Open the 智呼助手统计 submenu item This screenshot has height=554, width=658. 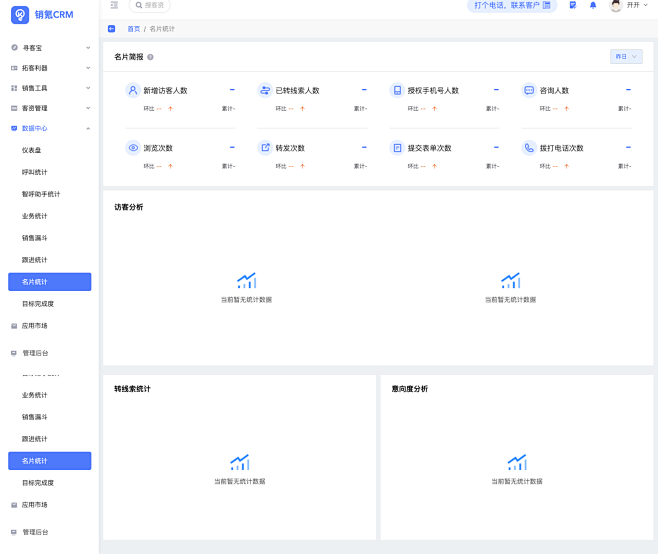41,194
